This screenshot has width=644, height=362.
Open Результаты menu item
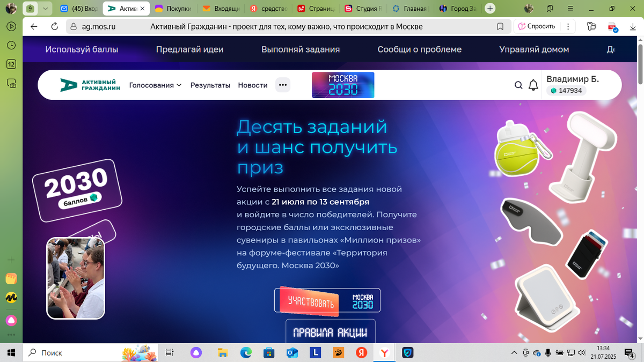[210, 85]
